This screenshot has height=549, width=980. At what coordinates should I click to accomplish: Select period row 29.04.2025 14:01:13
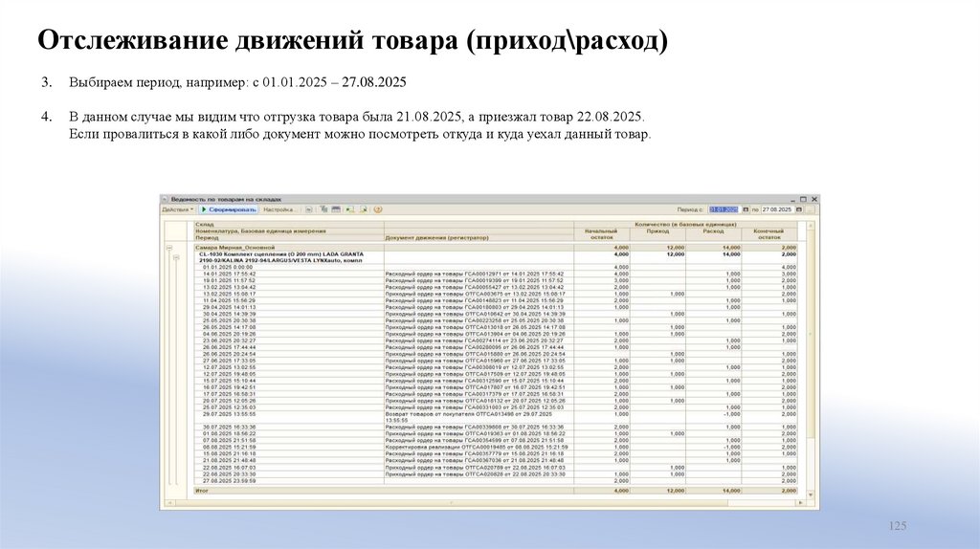pos(497,307)
